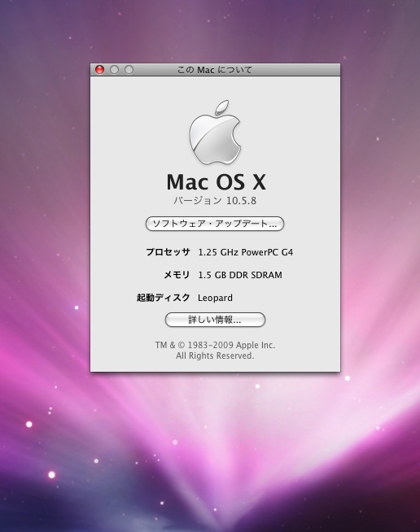Select the 起動ディスク label

click(163, 298)
